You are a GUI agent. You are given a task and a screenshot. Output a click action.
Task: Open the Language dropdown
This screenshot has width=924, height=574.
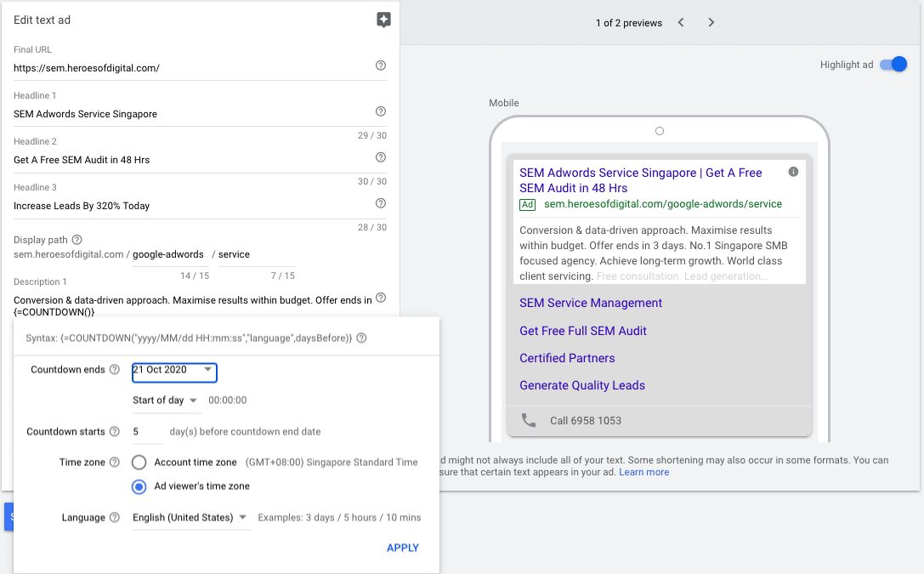click(x=190, y=518)
